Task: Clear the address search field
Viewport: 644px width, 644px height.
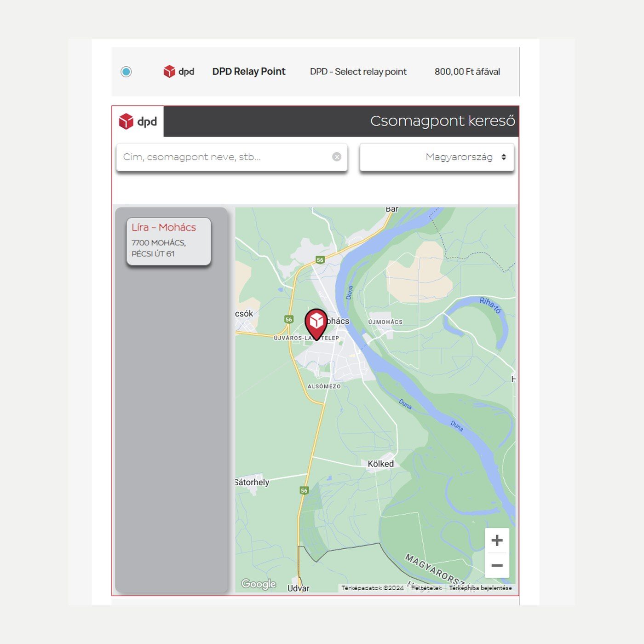Action: (x=337, y=157)
